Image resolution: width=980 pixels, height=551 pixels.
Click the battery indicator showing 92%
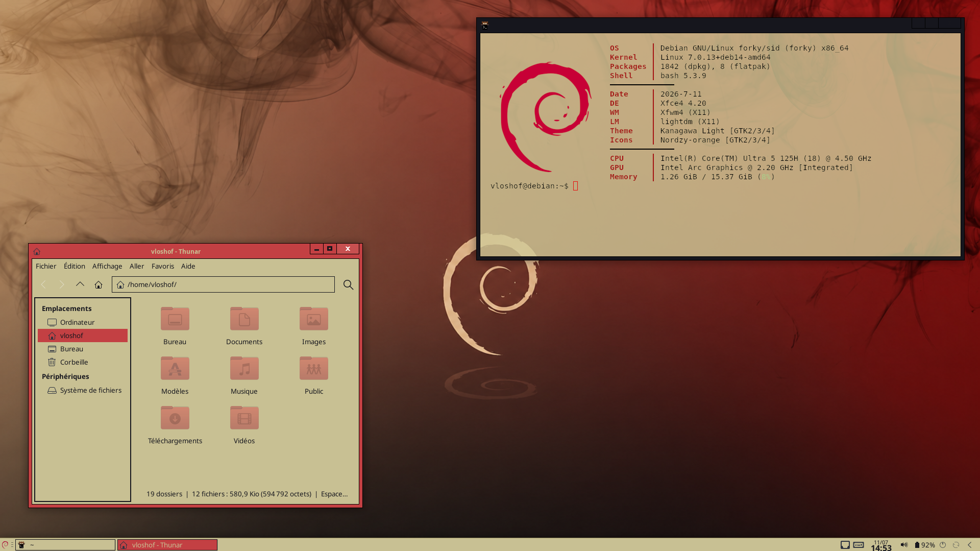coord(925,545)
